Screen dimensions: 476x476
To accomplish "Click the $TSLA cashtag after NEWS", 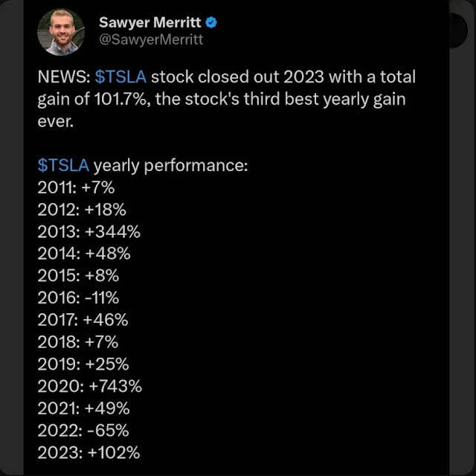I will (x=120, y=77).
